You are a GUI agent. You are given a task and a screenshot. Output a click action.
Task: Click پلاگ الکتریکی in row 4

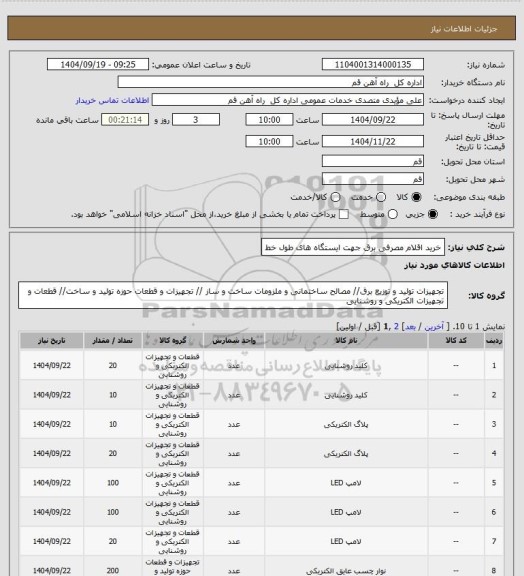pyautogui.click(x=346, y=454)
